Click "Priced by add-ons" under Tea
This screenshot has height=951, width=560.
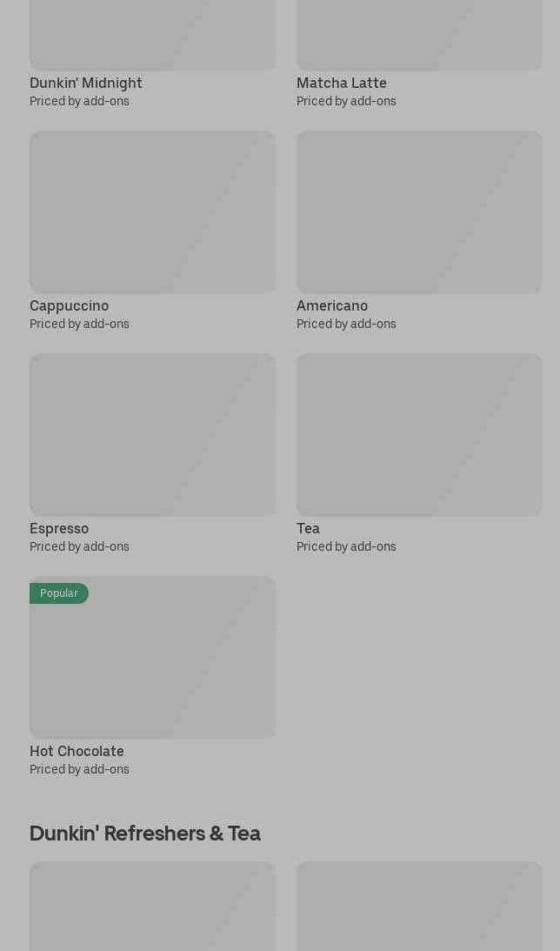click(x=346, y=546)
